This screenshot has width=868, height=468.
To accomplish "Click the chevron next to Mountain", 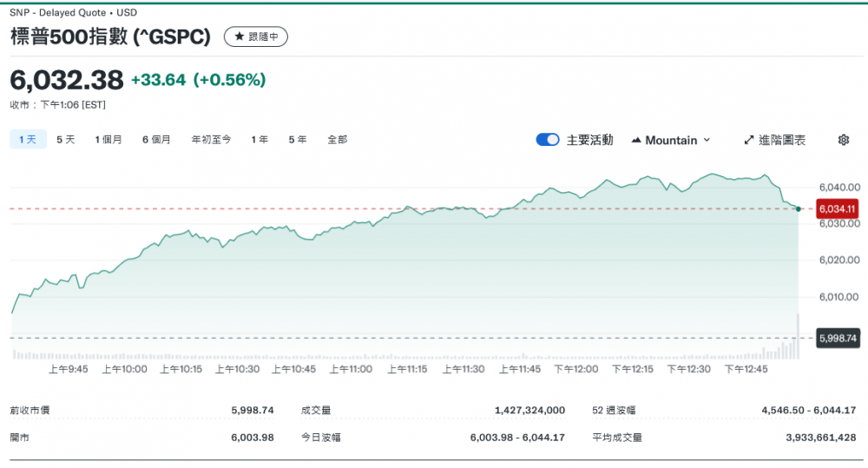I will coord(707,141).
